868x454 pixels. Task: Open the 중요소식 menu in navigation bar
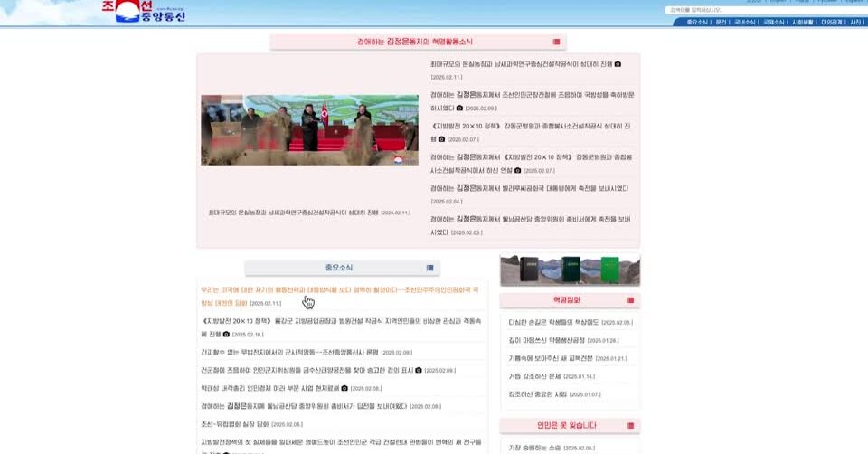pos(697,22)
